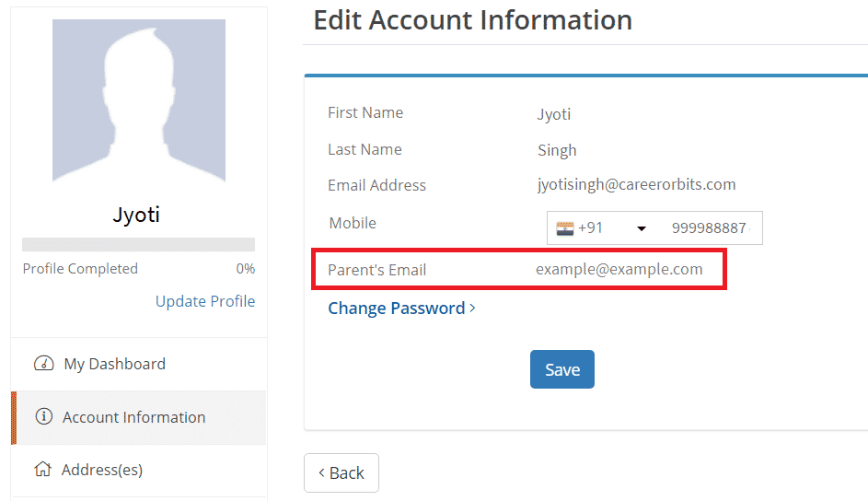Click the First Name value Jyoti
868x501 pixels.
[553, 114]
